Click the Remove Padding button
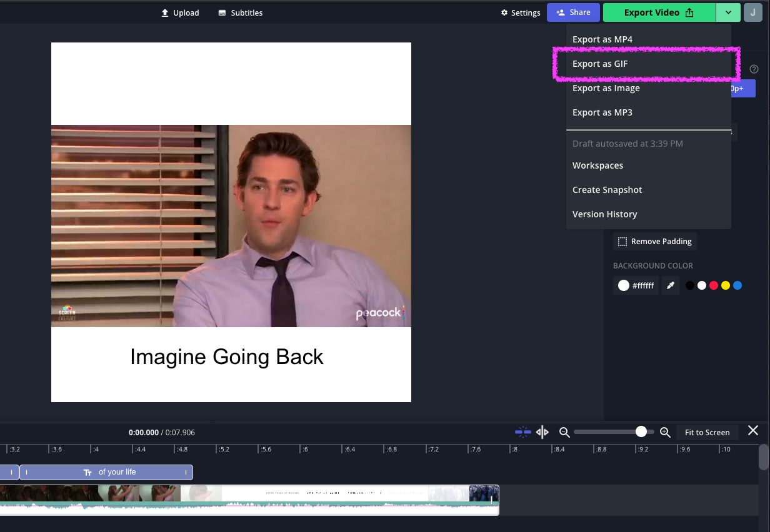 (x=655, y=242)
